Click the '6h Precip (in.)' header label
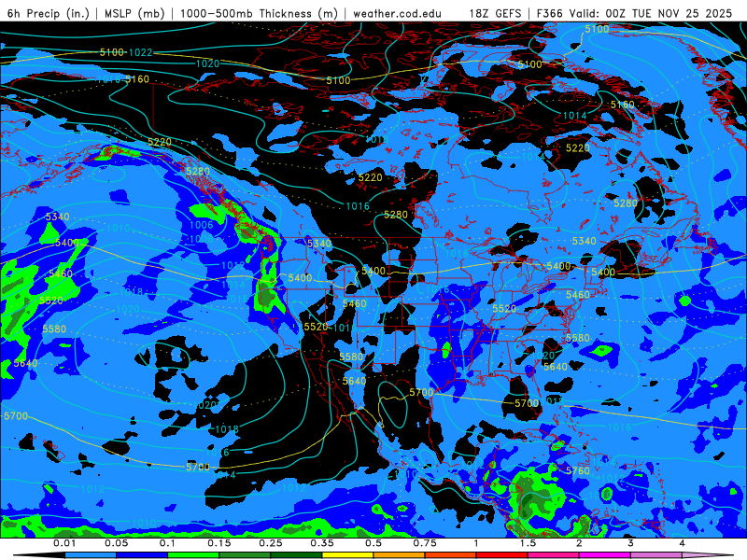The height and width of the screenshot is (560, 747). click(49, 13)
